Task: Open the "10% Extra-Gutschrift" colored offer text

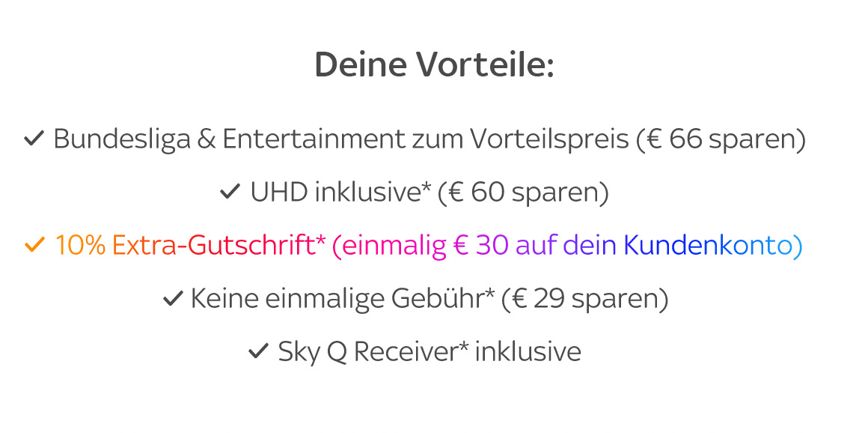Action: click(x=185, y=246)
